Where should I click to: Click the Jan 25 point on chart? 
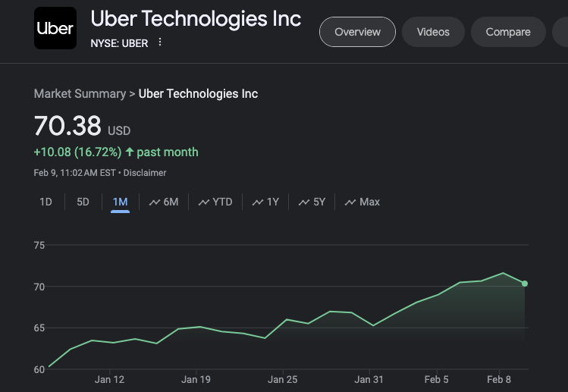(x=286, y=319)
